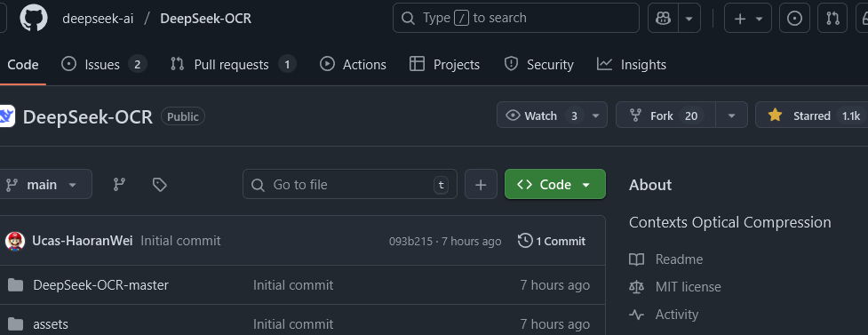Image resolution: width=868 pixels, height=335 pixels.
Task: Open the Copilot chat icon
Action: click(663, 18)
